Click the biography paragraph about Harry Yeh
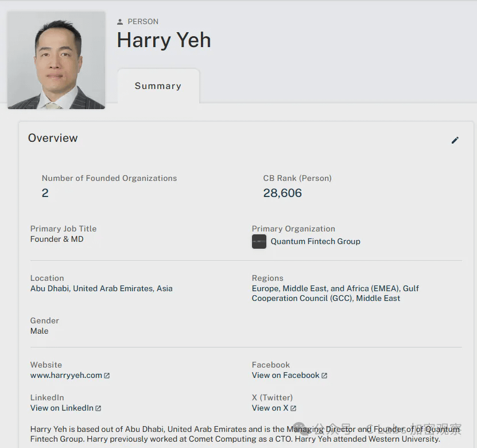477x448 pixels. 245,434
